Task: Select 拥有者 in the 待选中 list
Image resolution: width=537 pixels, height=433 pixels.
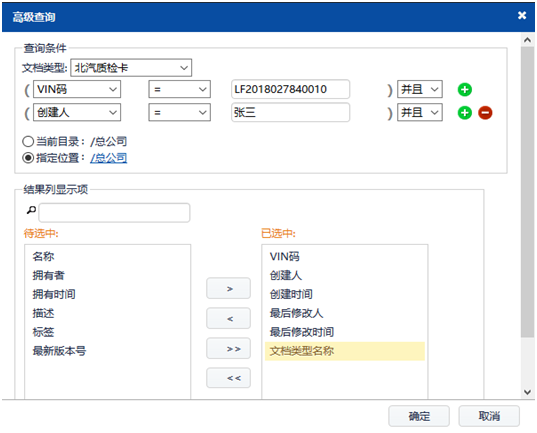Action: click(x=48, y=275)
